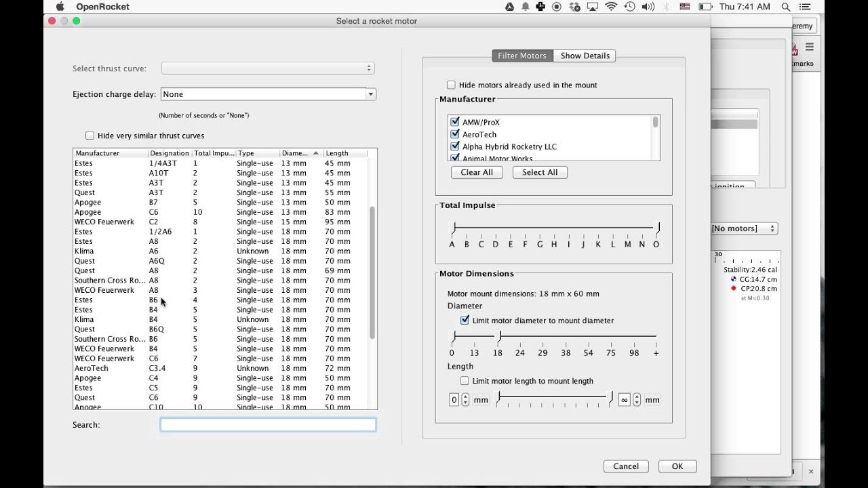
Task: Click the diameter slider handle at 18
Action: (499, 335)
